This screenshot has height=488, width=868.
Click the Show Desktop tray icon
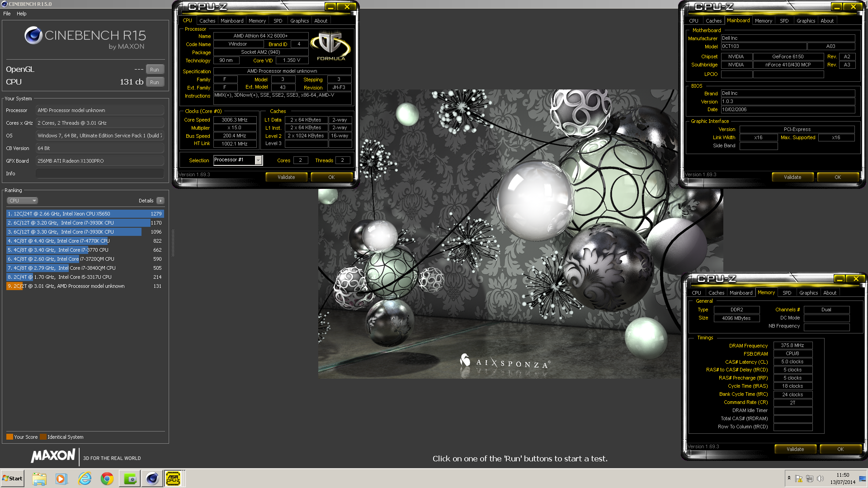pyautogui.click(x=863, y=479)
